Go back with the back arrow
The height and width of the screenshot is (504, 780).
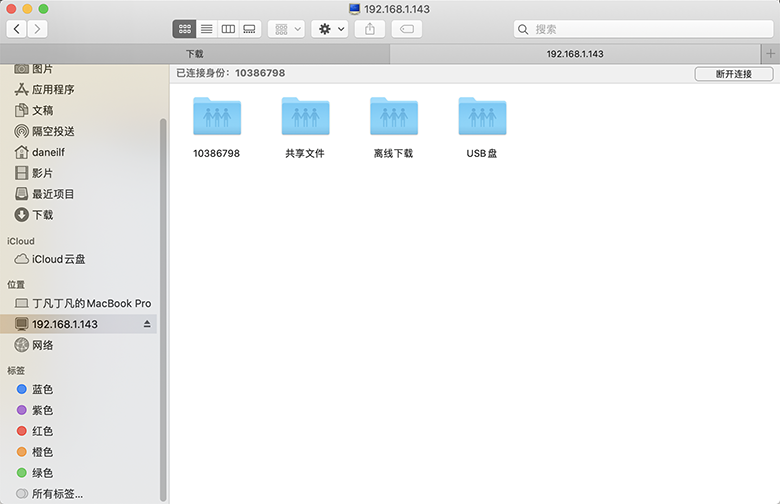(17, 29)
